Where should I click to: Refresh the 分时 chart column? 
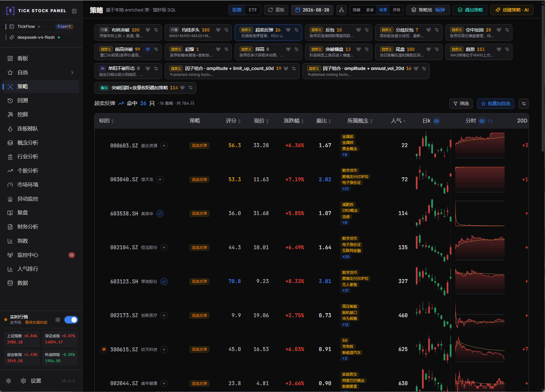click(x=490, y=121)
